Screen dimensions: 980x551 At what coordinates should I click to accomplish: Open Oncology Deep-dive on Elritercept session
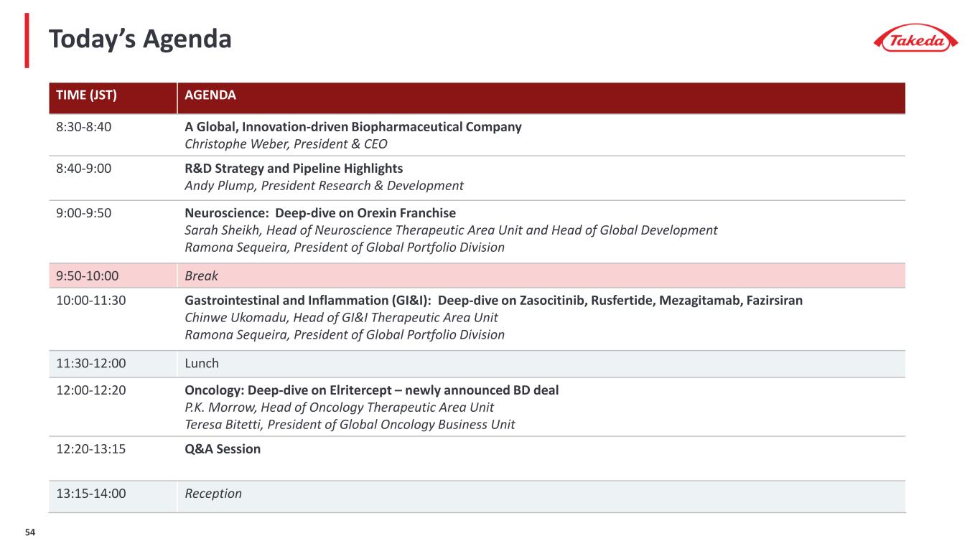(371, 390)
